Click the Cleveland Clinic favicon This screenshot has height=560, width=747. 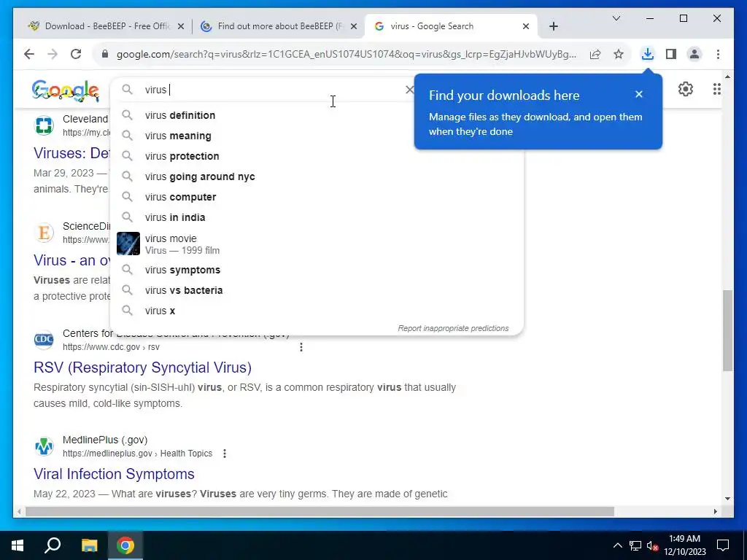(x=44, y=125)
